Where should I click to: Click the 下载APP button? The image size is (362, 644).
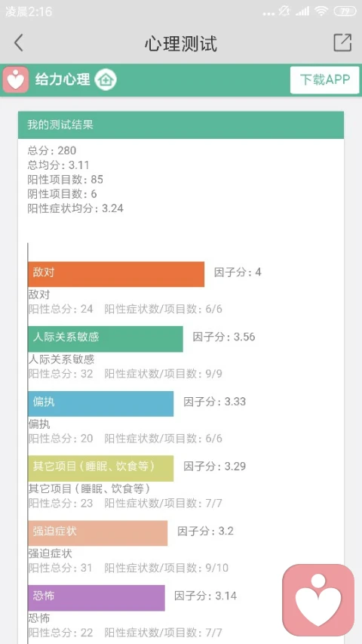[x=324, y=80]
